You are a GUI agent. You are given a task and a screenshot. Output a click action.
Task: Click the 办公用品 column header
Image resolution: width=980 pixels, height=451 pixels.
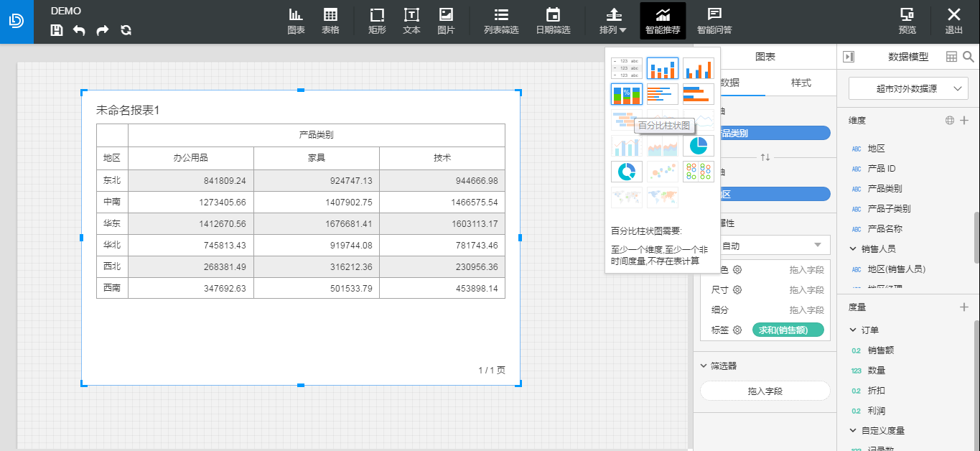click(191, 158)
